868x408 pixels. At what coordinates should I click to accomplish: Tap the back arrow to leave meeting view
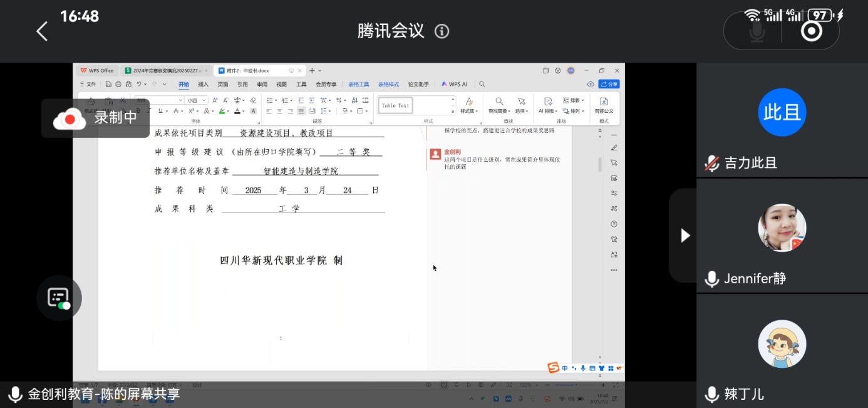42,31
